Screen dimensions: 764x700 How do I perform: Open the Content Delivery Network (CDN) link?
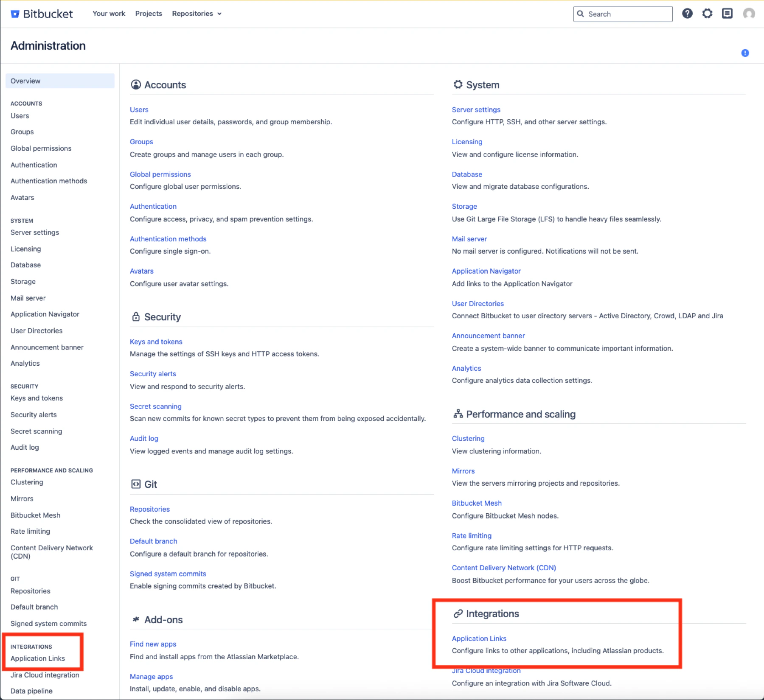tap(504, 568)
